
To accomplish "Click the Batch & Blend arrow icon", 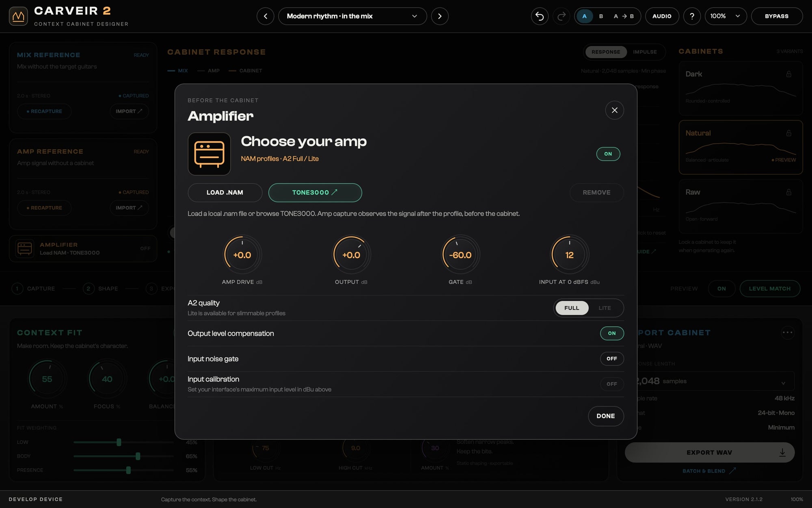I will point(732,471).
